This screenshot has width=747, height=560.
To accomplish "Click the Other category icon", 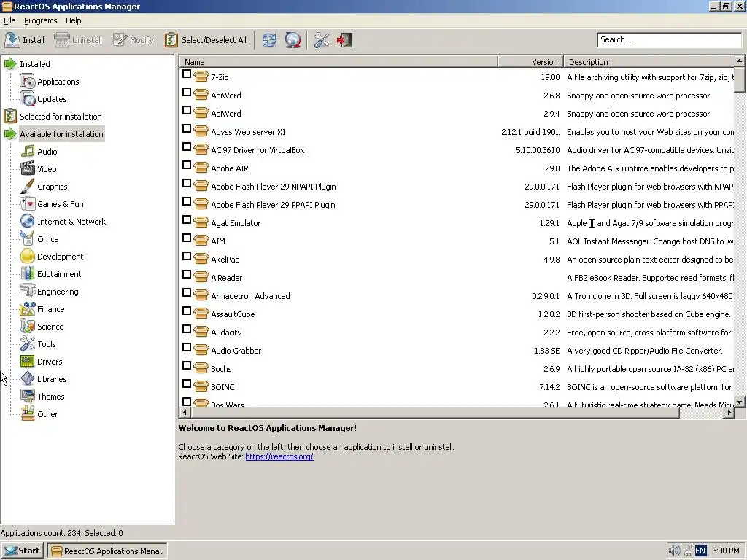I will click(28, 414).
